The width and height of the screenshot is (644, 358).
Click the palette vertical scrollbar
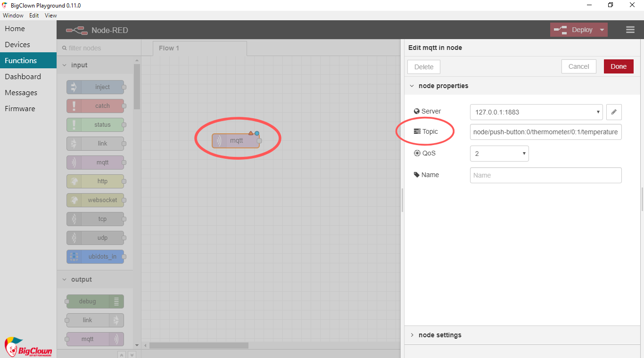click(137, 87)
